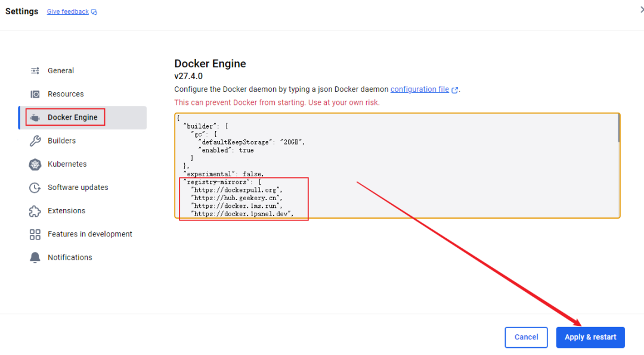
Task: Click the Software updates clock icon
Action: (35, 188)
